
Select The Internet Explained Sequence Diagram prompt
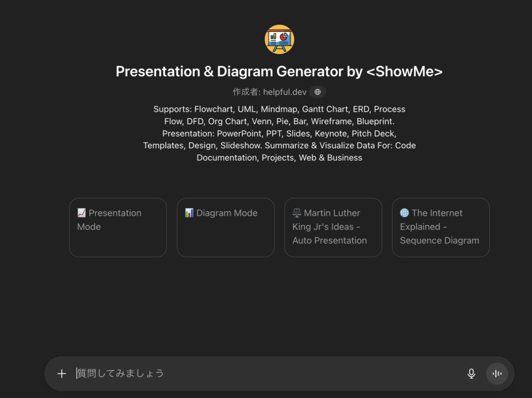(x=441, y=227)
